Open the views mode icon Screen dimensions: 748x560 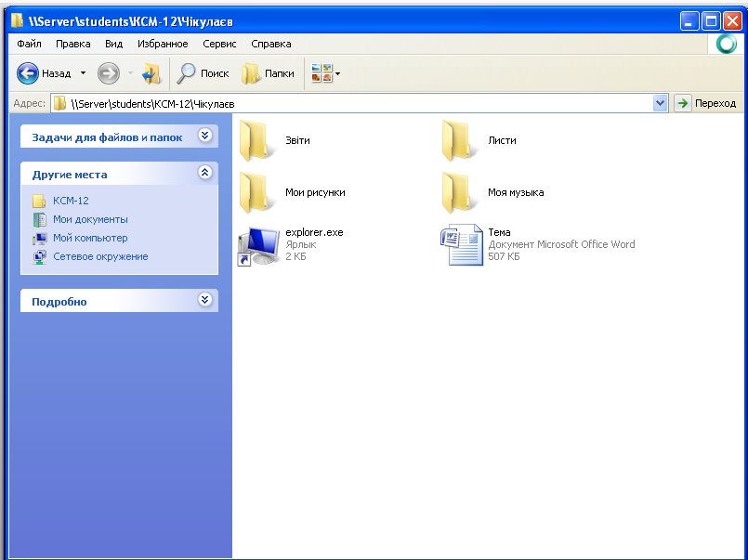click(322, 73)
